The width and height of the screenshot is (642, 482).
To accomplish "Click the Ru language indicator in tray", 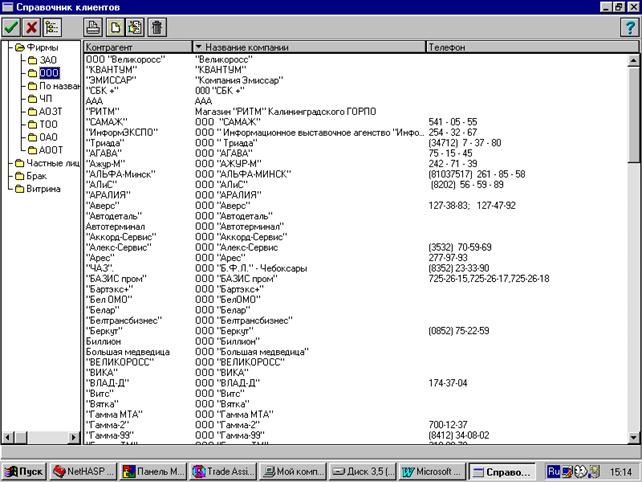I will [554, 472].
